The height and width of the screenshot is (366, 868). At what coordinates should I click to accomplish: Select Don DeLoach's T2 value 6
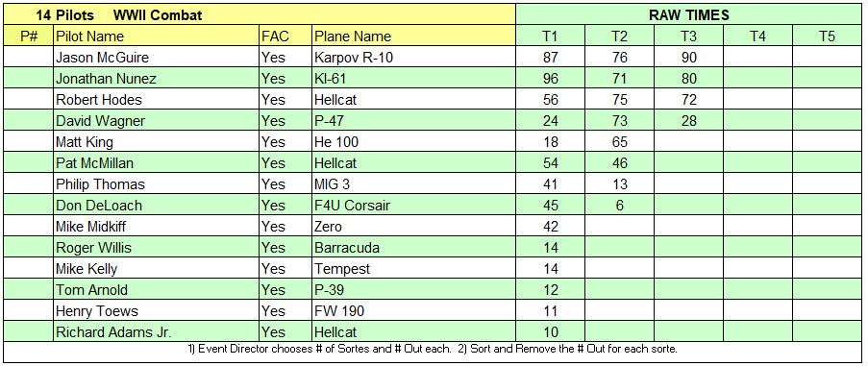coord(619,206)
